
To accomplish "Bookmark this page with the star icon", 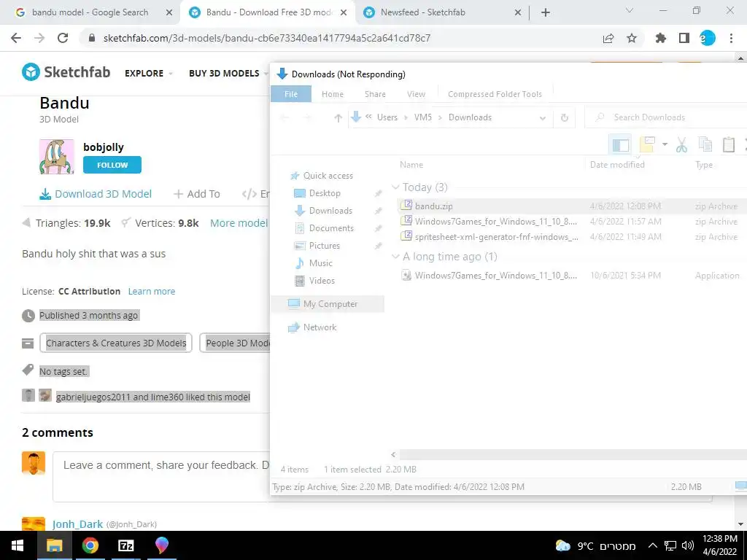I will point(632,38).
